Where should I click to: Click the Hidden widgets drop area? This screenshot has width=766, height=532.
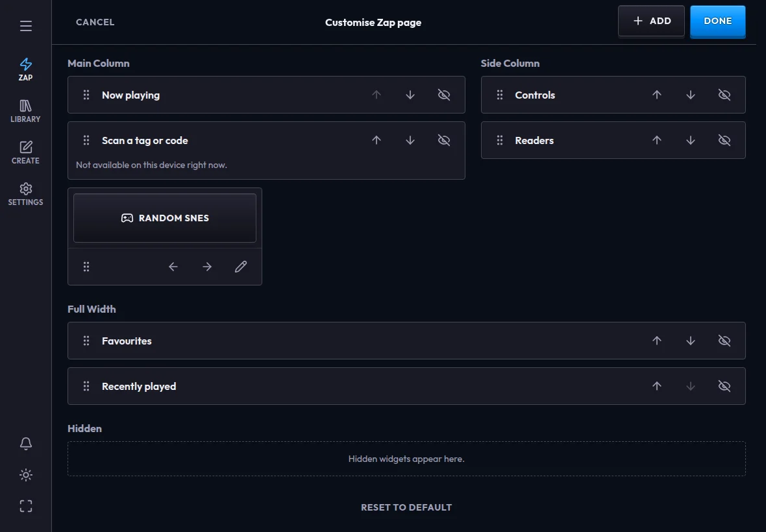pyautogui.click(x=406, y=459)
